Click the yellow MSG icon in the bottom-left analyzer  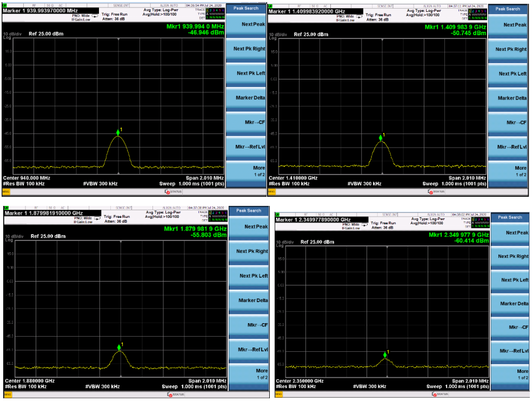pos(8,395)
